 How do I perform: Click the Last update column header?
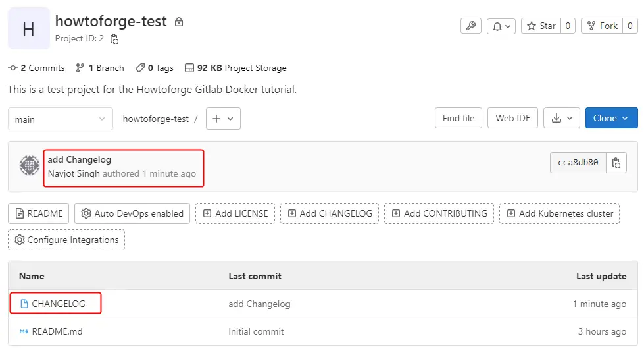pos(601,276)
